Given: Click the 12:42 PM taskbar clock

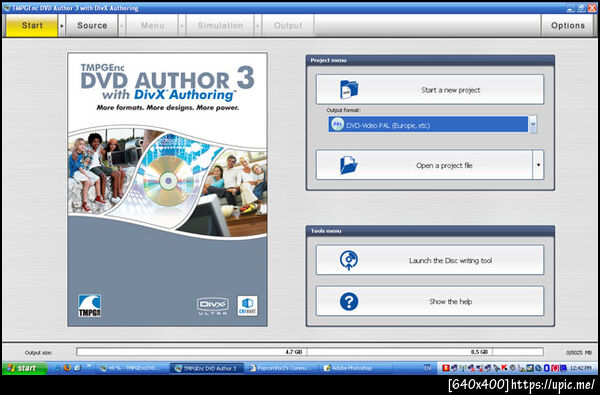Looking at the screenshot, I should tap(580, 368).
